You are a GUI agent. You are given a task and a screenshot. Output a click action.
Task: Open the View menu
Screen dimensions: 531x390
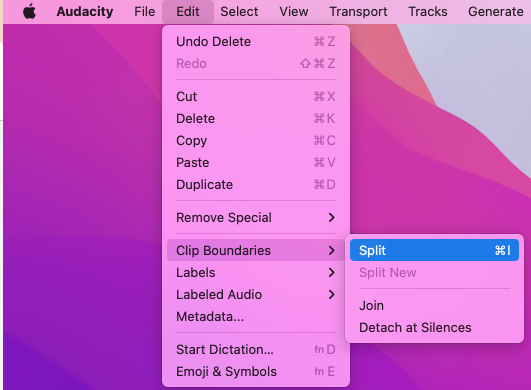(294, 12)
